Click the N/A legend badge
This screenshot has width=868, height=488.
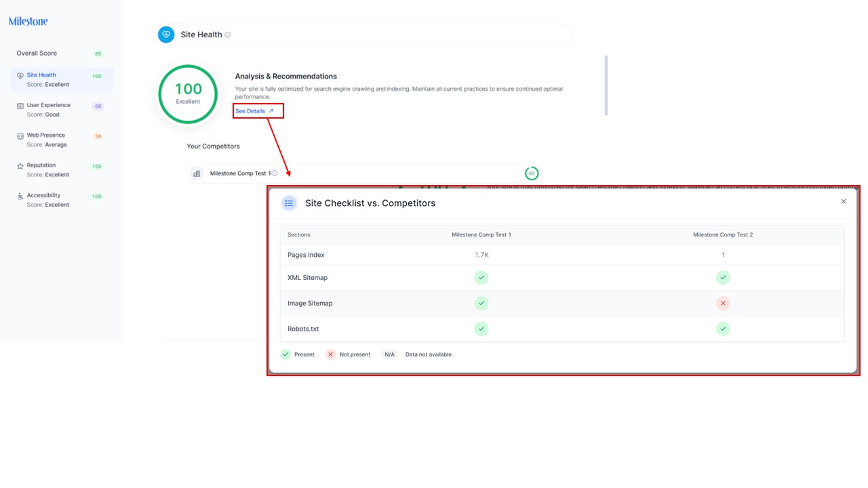(389, 354)
